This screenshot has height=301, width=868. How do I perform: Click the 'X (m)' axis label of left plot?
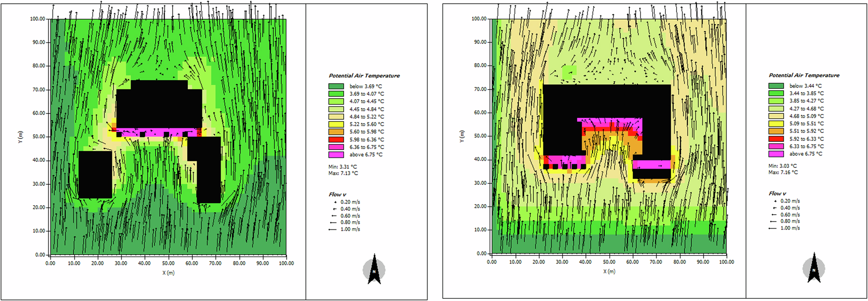(168, 273)
